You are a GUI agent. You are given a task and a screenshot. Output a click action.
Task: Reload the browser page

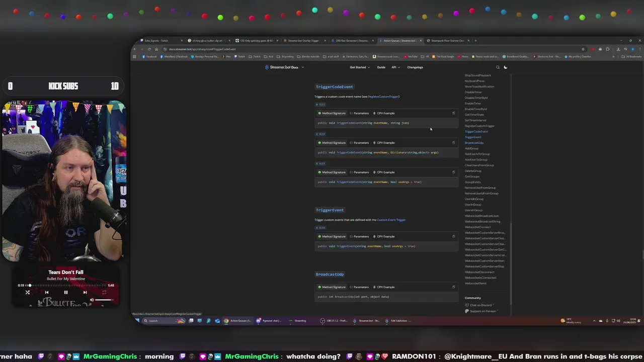(149, 49)
